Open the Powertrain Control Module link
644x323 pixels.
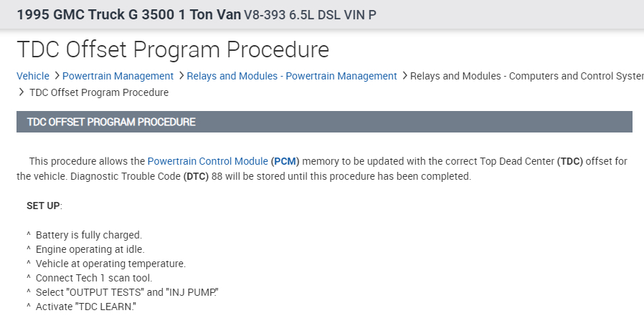click(x=208, y=161)
